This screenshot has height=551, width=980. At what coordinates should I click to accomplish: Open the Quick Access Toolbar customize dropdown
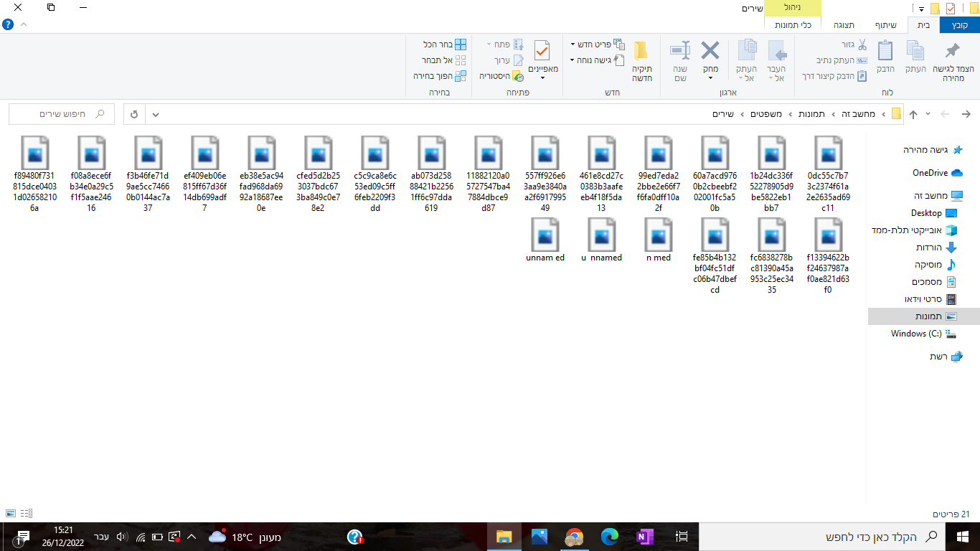pos(921,9)
